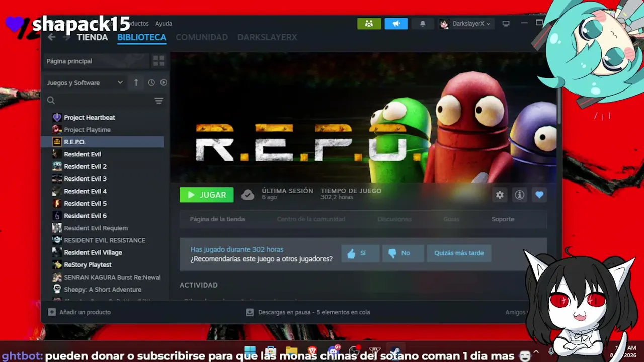Viewport: 644px width, 362px height.
Task: Launch R.E.P.O. with the JUGAR button
Action: 207,195
